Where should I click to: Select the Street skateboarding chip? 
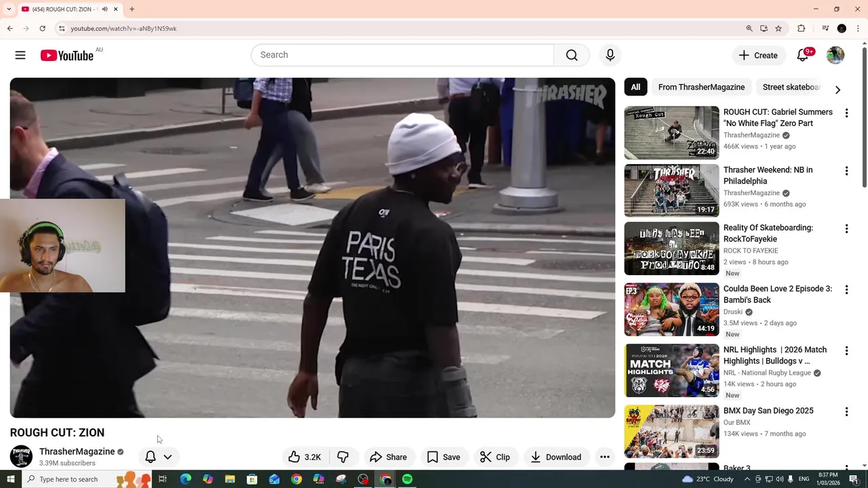tap(790, 87)
